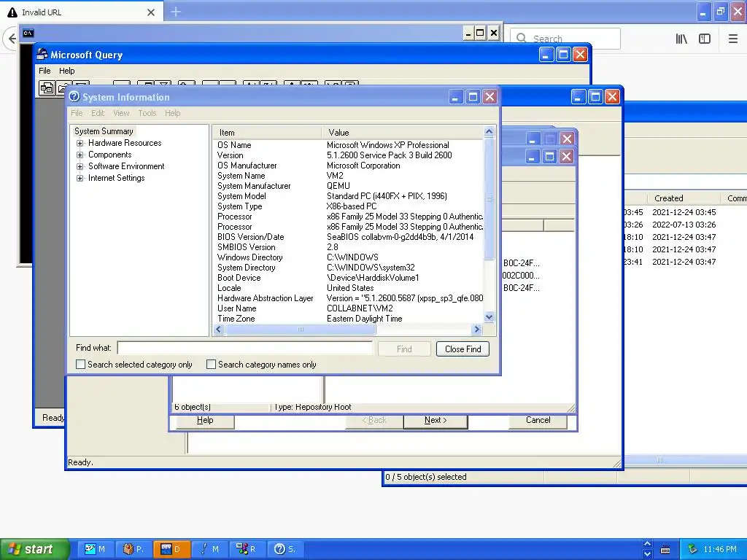Select the 2022-07-13 03:26 Created entry
Viewport: 747px width, 560px height.
[x=684, y=225]
